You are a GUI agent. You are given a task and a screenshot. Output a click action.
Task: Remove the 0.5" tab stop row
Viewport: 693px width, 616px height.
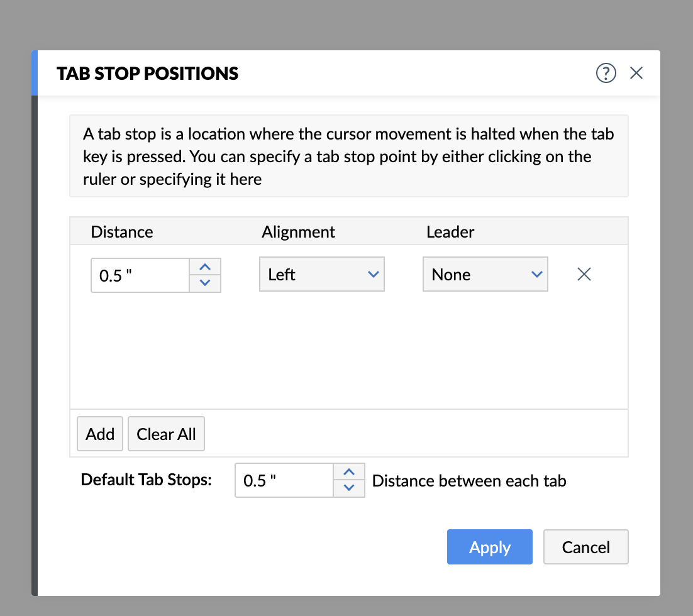pos(584,274)
